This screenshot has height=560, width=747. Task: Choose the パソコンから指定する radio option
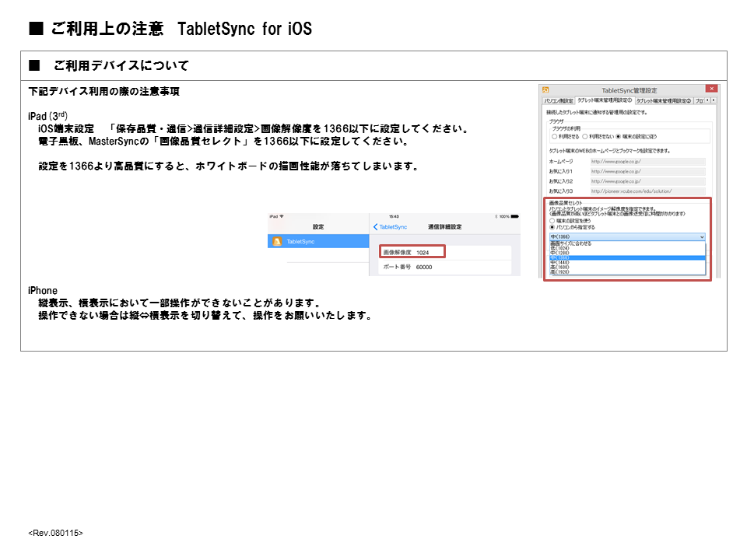[552, 227]
